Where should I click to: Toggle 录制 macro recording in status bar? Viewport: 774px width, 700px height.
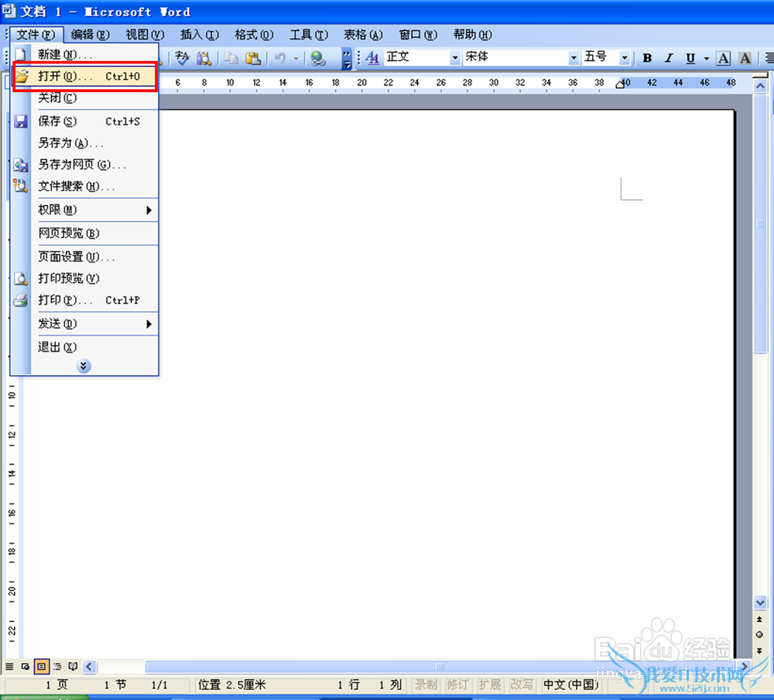pos(426,685)
